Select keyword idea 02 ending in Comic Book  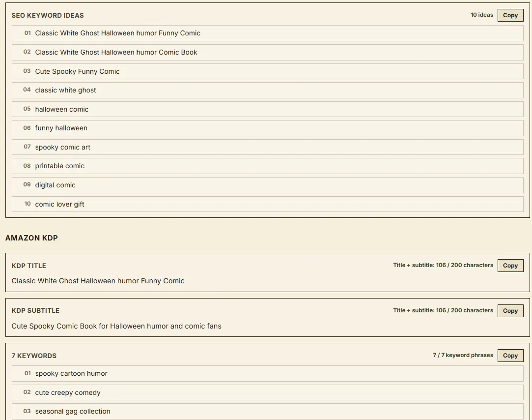[x=267, y=52]
